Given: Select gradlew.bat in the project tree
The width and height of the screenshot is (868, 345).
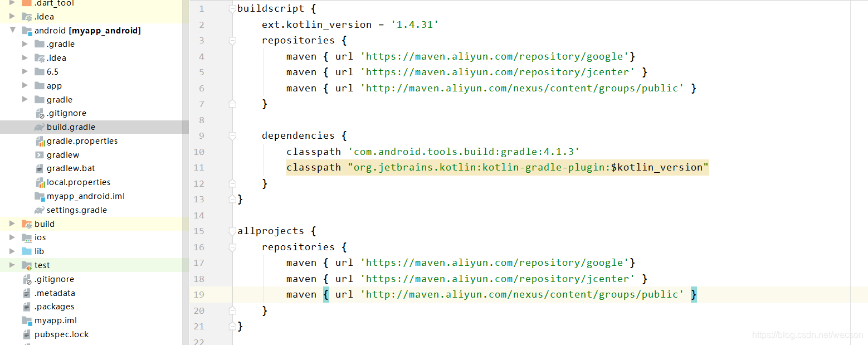Looking at the screenshot, I should point(71,168).
